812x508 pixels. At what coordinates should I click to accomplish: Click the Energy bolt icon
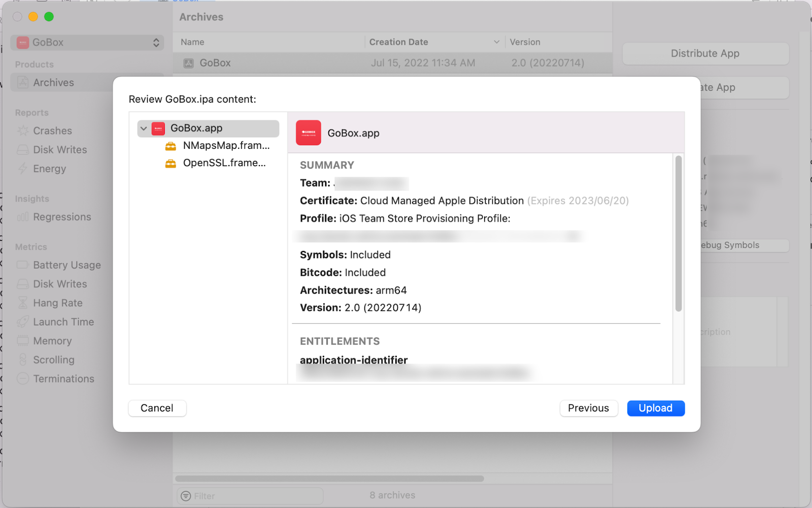[x=23, y=169]
